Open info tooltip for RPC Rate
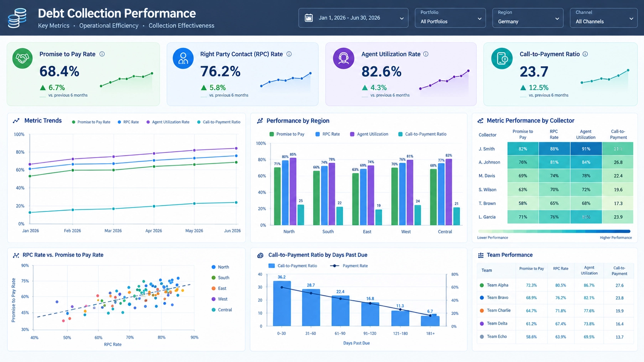The width and height of the screenshot is (644, 362). point(289,54)
